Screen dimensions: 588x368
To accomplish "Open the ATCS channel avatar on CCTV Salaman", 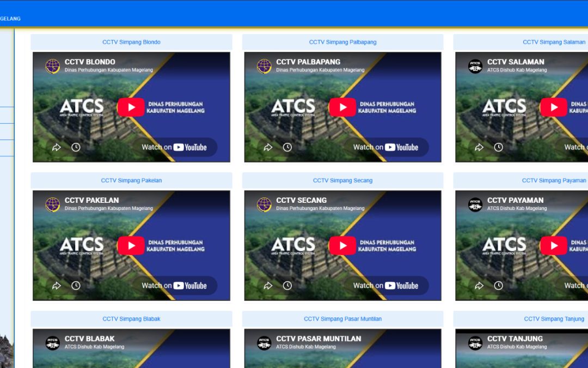I will pos(475,66).
